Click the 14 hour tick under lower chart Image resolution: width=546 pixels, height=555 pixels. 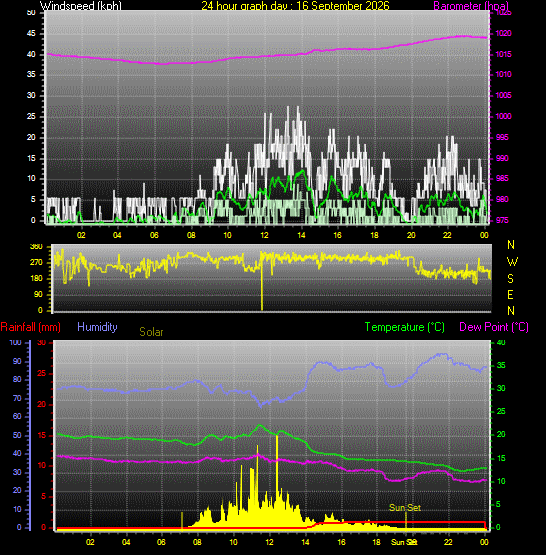point(305,542)
